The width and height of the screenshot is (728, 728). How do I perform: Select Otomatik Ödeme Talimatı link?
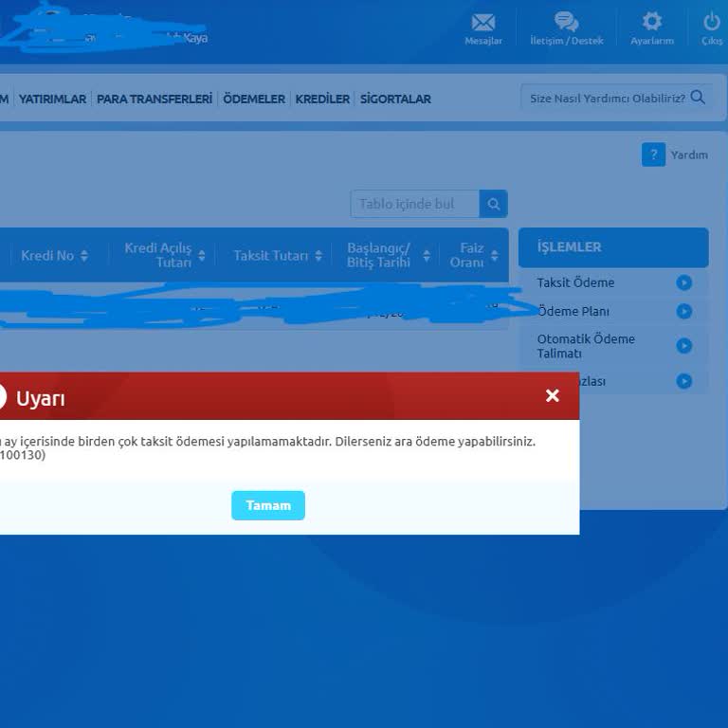pyautogui.click(x=586, y=346)
